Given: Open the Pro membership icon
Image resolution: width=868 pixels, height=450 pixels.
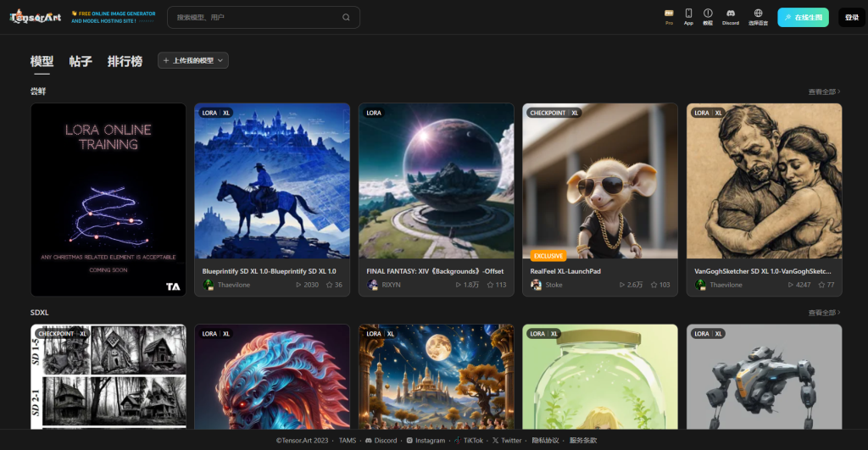Looking at the screenshot, I should pyautogui.click(x=669, y=17).
